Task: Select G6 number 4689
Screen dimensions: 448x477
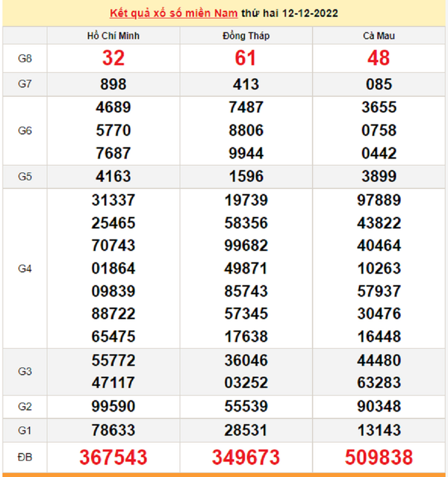Action: pos(113,108)
